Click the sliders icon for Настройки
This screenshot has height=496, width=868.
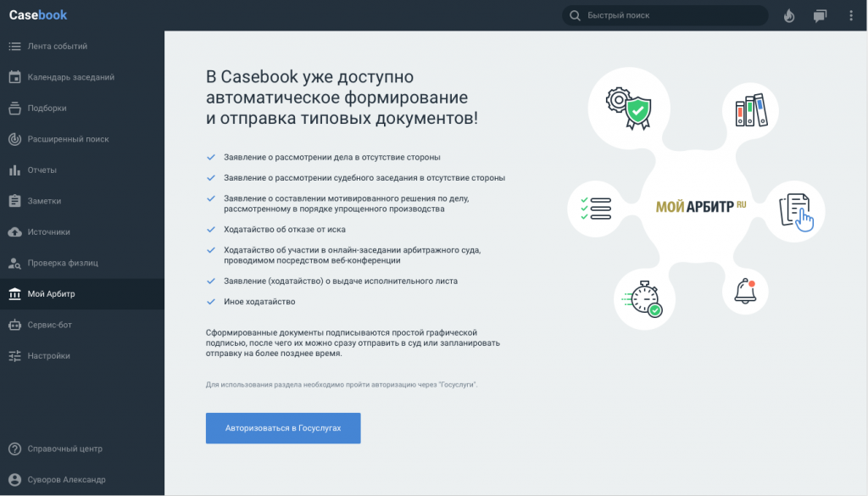tap(15, 356)
